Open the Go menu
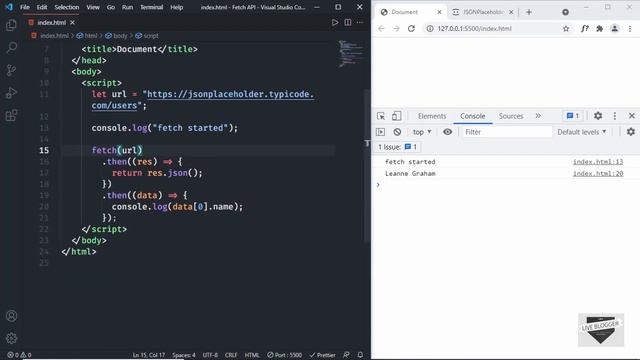The width and height of the screenshot is (640, 360). click(111, 7)
